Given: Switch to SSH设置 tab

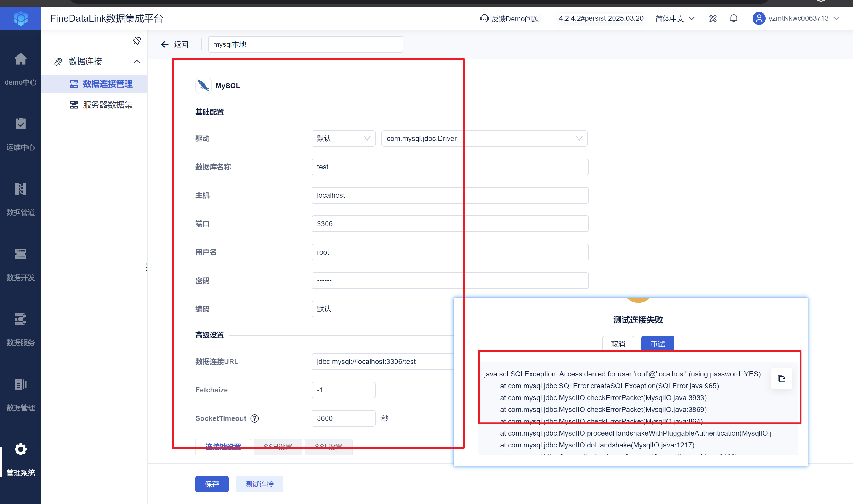Looking at the screenshot, I should 278,447.
